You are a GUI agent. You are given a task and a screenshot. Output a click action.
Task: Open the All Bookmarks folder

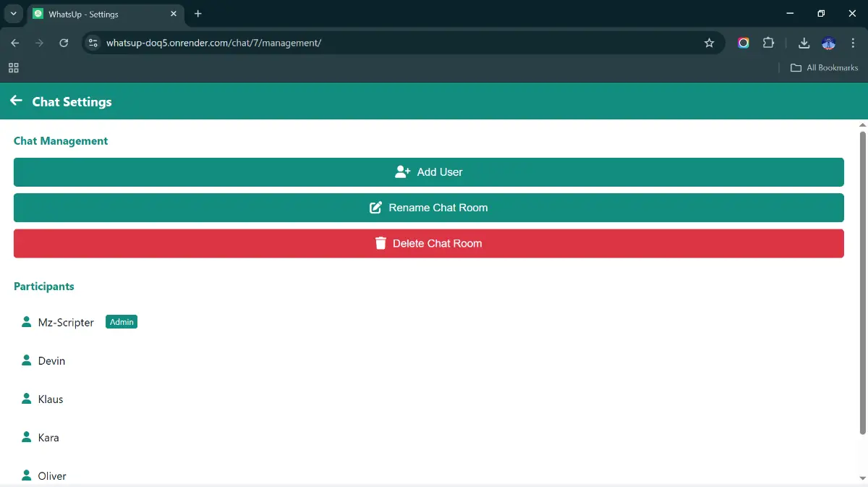pyautogui.click(x=824, y=67)
